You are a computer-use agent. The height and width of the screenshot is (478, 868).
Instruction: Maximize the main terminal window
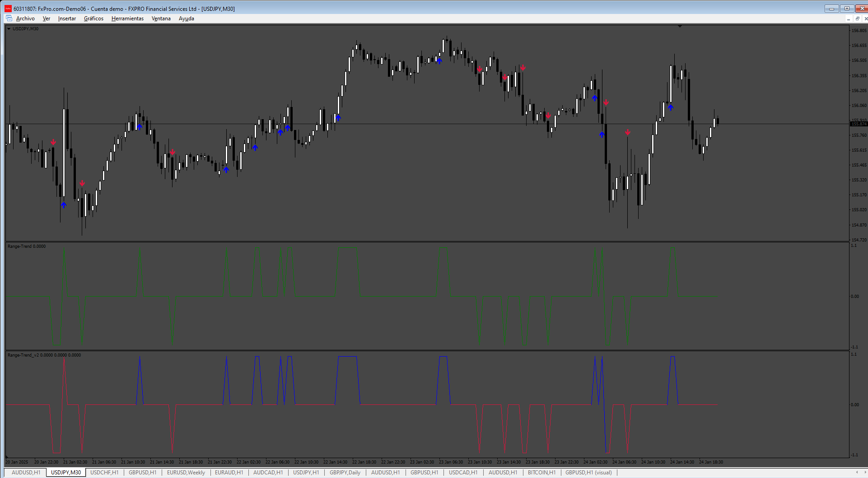[847, 9]
